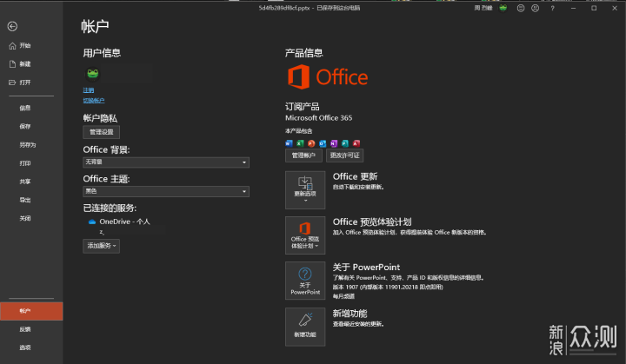Screen dimensions: 626x364
Task: Click the question mark help icon
Action: [553, 8]
